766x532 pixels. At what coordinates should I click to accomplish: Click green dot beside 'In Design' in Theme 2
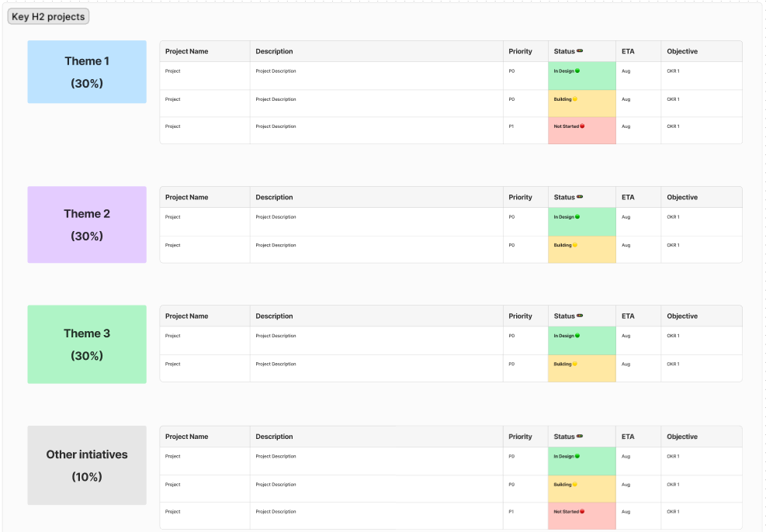tap(577, 216)
